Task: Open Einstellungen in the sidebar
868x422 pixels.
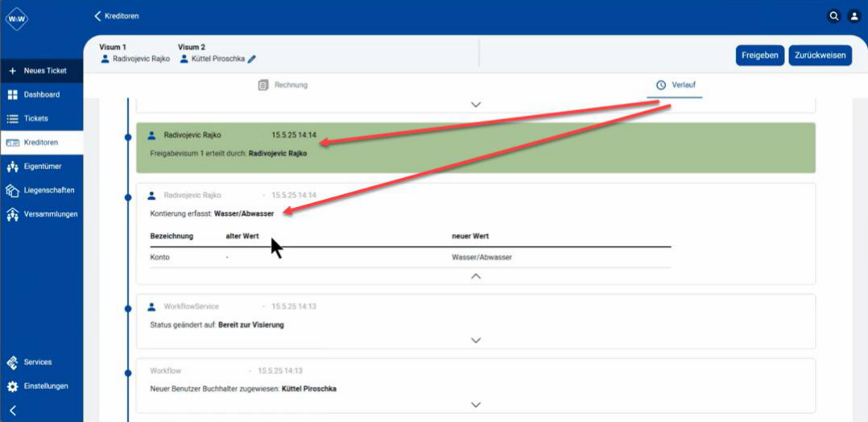Action: (42, 386)
